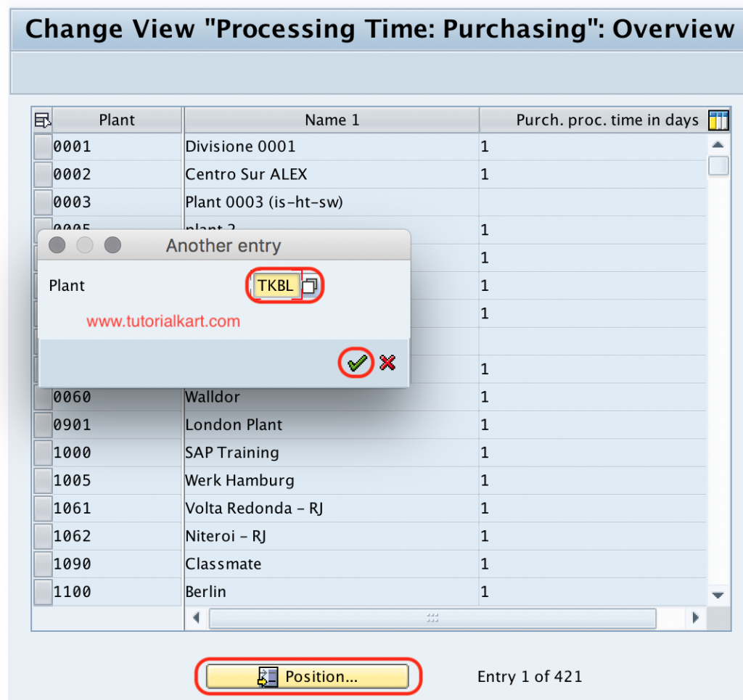Screen dimensions: 743x700
Task: Click the multiple selection icon beside TKBL
Action: click(x=311, y=285)
